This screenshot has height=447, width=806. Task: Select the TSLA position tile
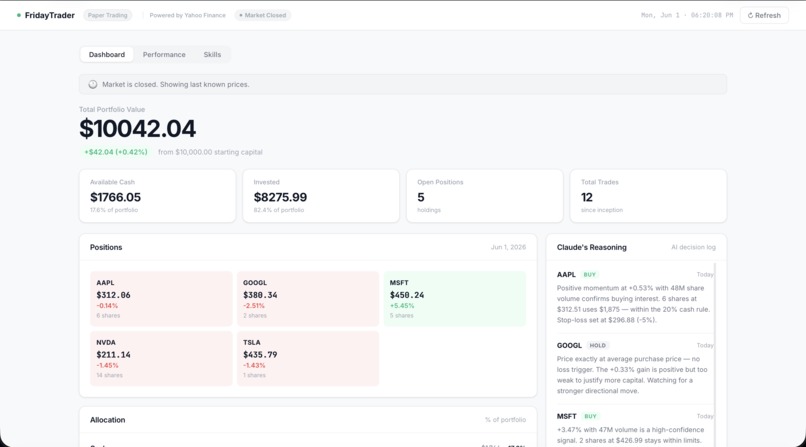308,359
